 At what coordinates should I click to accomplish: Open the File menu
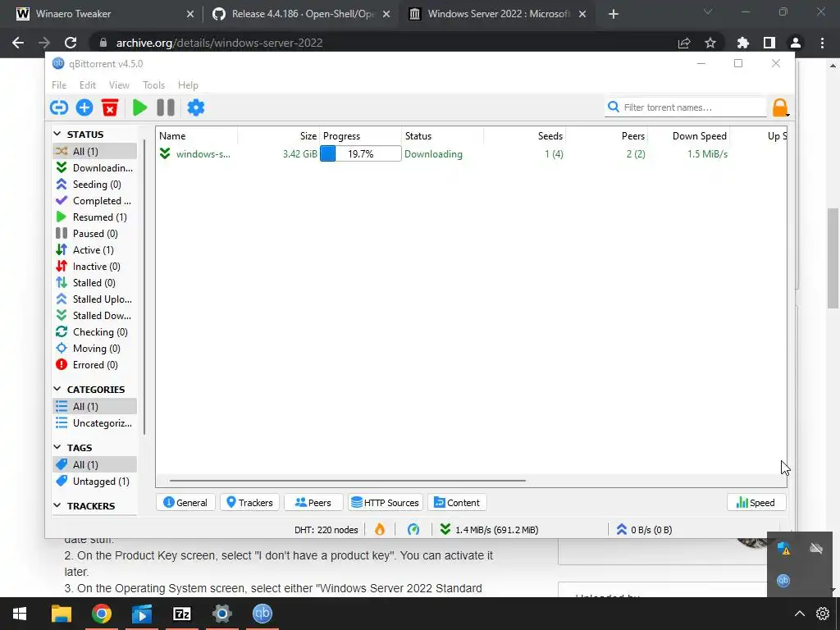click(59, 85)
